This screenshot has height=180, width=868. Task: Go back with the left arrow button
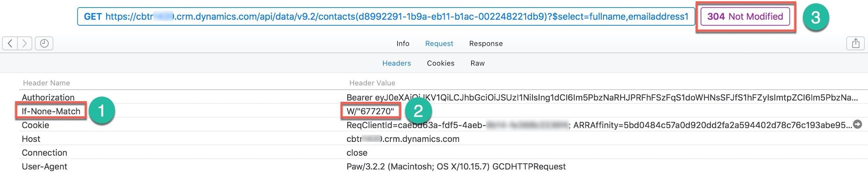click(x=10, y=43)
